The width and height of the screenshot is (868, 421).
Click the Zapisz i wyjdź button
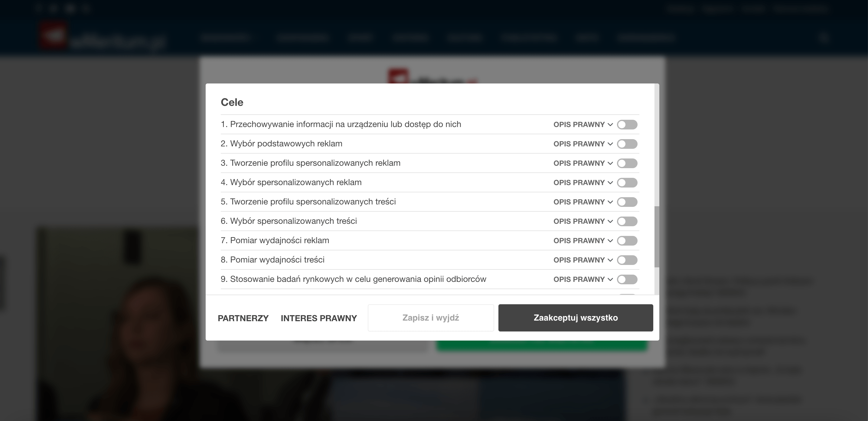click(x=430, y=318)
